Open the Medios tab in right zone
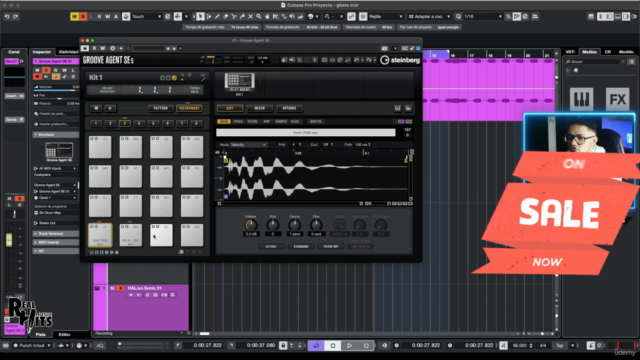Screen dimensions: 640x360 pos(589,52)
